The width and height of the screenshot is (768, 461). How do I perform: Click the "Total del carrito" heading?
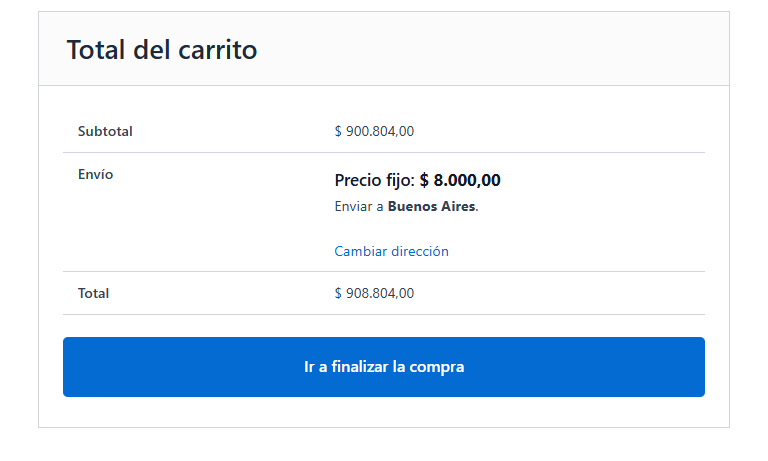tap(162, 49)
